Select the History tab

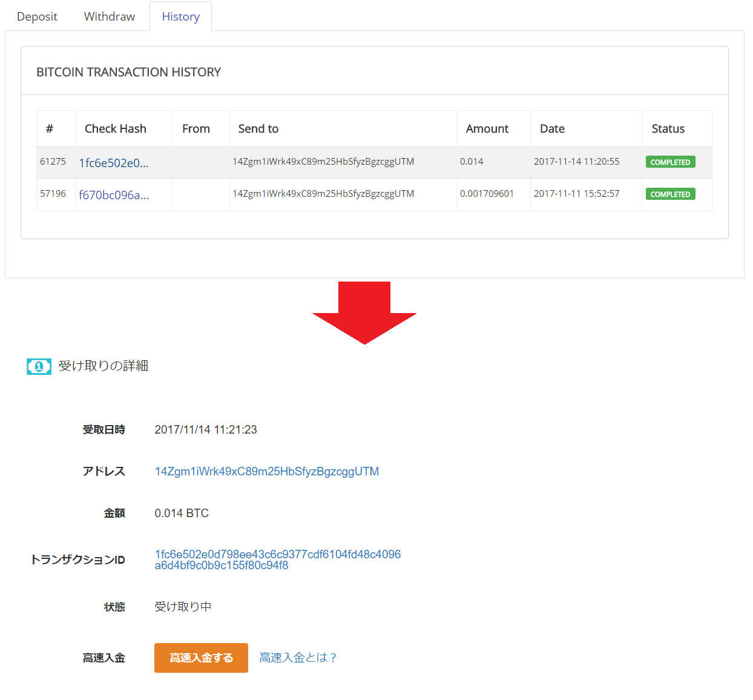[x=180, y=16]
